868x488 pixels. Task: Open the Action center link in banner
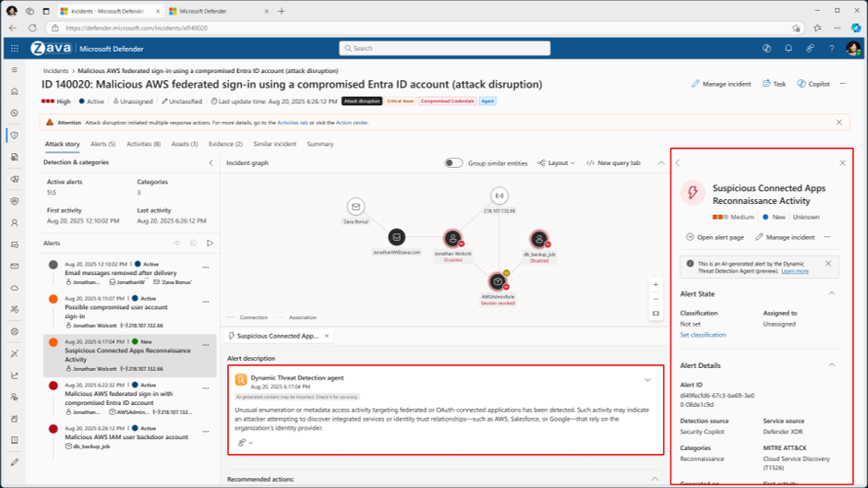[x=352, y=123]
